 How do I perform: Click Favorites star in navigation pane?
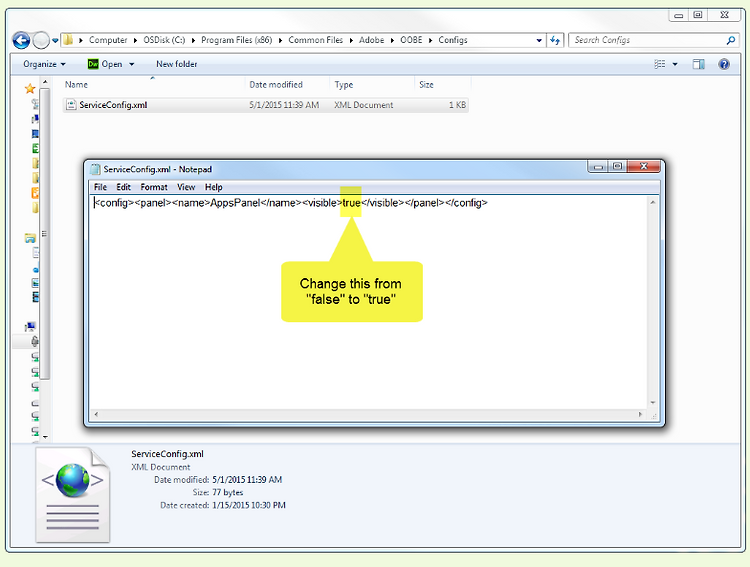coord(30,89)
